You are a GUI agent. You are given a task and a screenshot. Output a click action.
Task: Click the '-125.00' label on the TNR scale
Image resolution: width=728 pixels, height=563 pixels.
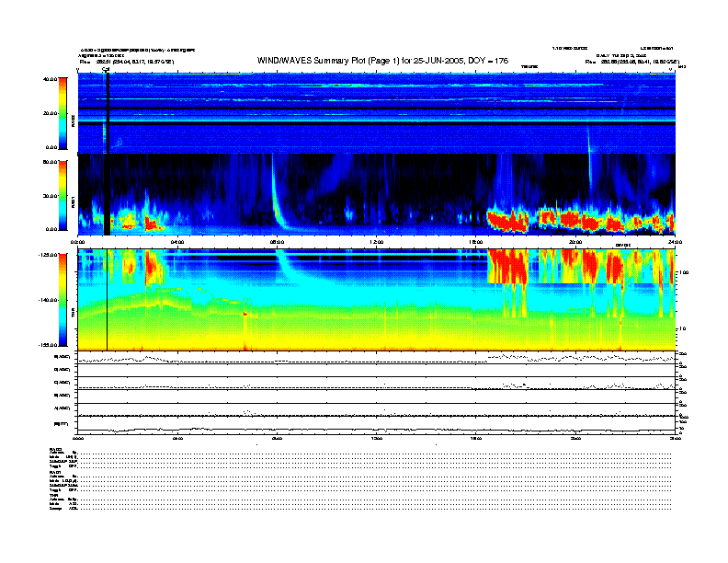coord(48,255)
